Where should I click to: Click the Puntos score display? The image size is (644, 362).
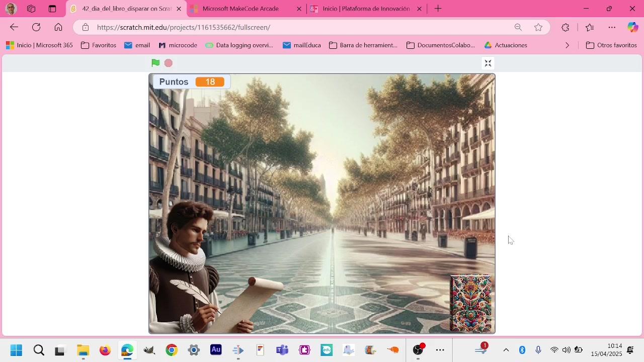coord(191,82)
